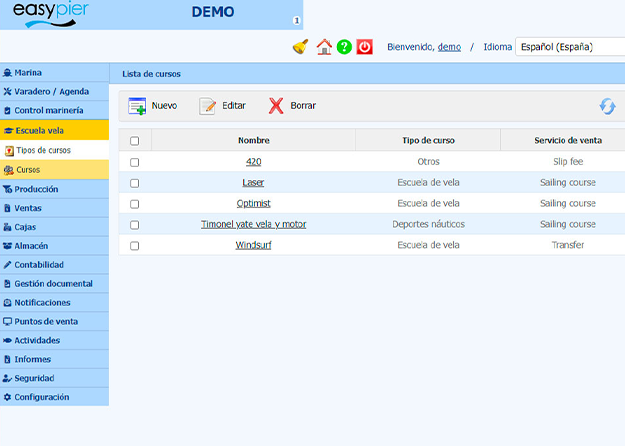The image size is (625, 446).
Task: Check the box for course 420
Action: [135, 162]
